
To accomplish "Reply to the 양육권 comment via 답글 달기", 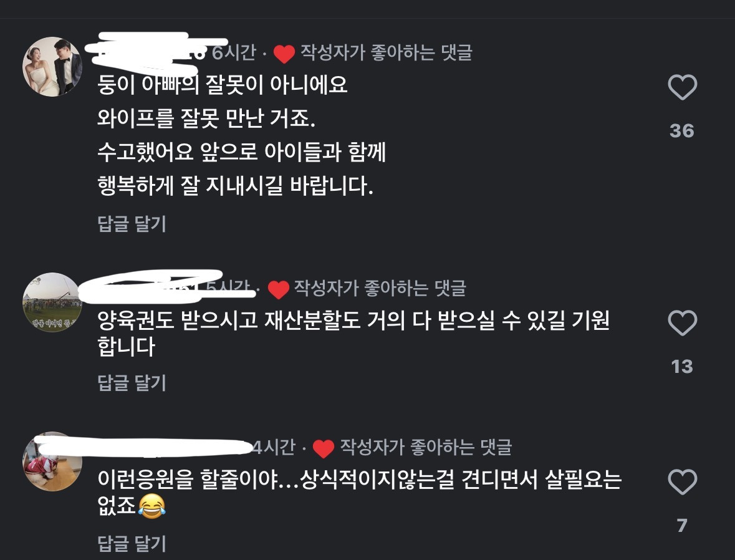I will point(132,383).
